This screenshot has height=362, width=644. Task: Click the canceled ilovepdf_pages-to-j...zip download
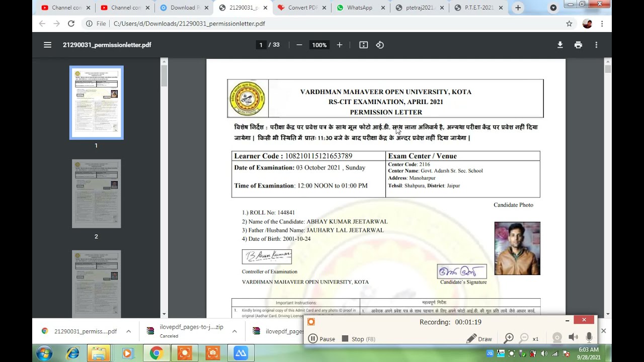tap(185, 331)
